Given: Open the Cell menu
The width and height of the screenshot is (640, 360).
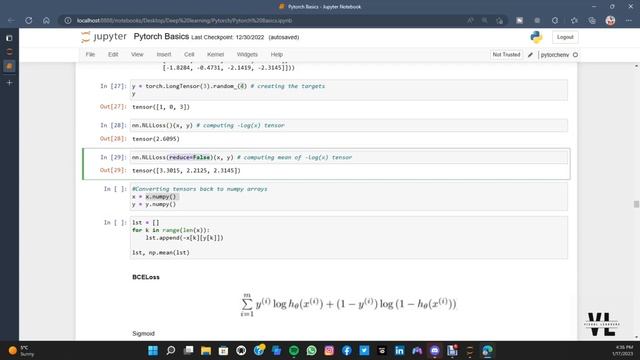Looking at the screenshot, I should pos(189,54).
